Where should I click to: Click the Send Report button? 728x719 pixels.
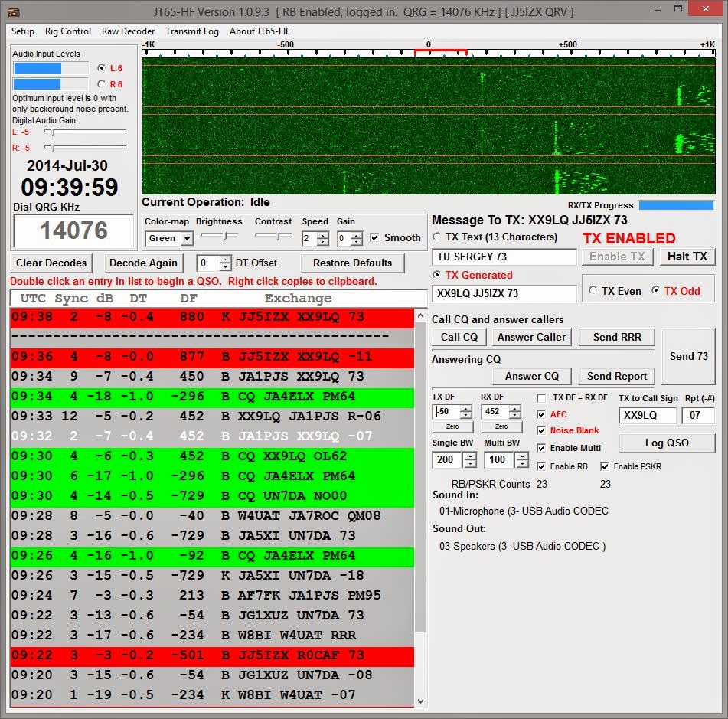click(617, 376)
